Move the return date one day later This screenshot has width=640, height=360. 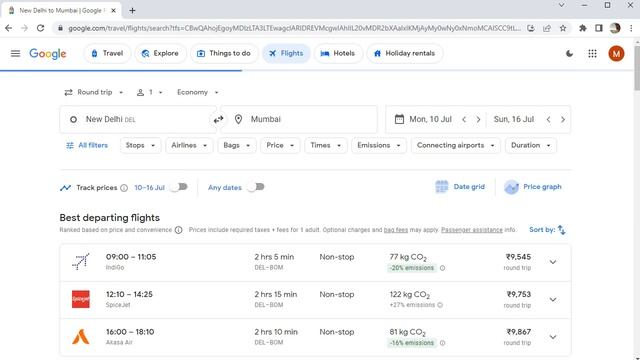coord(563,120)
